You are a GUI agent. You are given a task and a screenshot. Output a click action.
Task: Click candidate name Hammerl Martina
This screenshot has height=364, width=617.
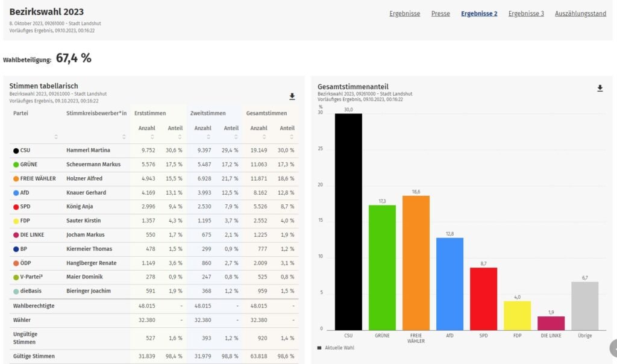coord(88,150)
